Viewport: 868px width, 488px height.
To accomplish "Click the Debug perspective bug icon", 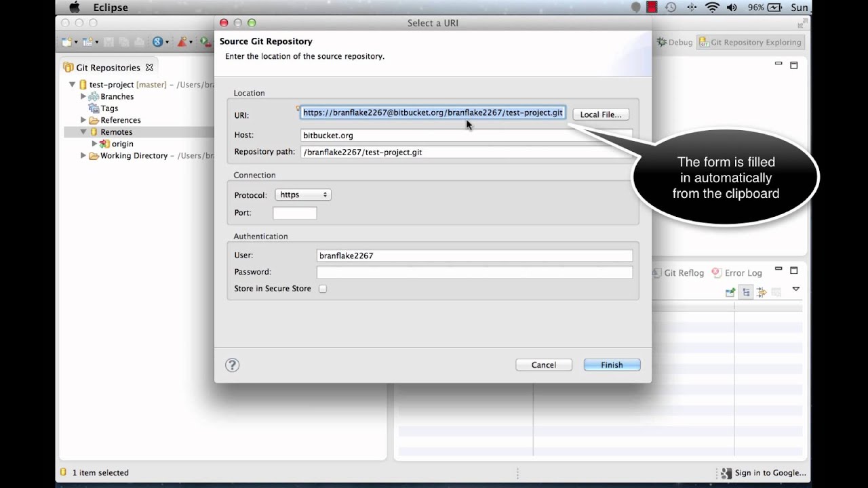I will pyautogui.click(x=662, y=42).
